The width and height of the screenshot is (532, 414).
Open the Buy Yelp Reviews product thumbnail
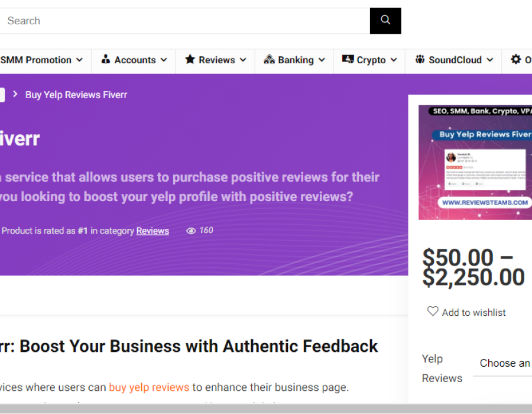[475, 163]
